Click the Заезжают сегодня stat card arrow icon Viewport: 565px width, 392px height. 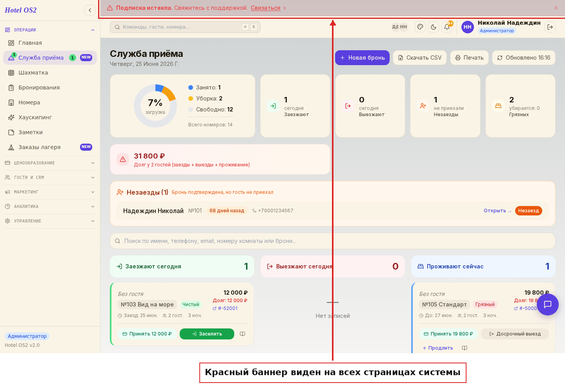[273, 106]
